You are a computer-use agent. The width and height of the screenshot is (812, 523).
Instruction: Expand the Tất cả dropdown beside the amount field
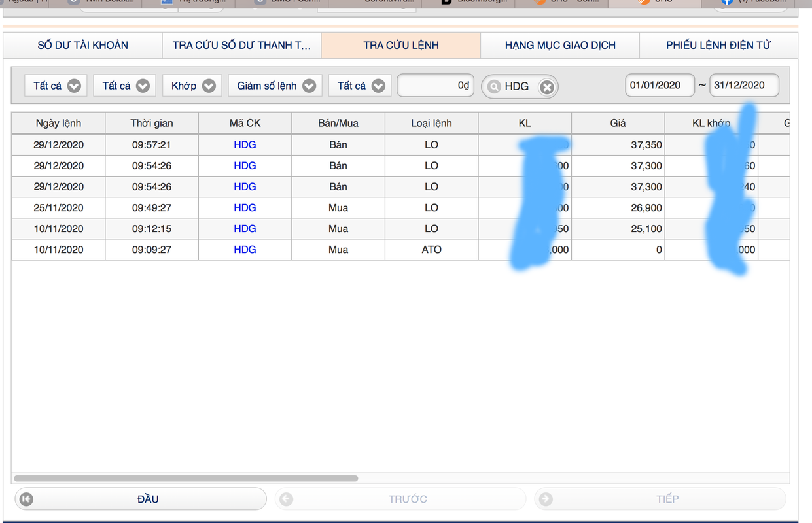coord(360,86)
